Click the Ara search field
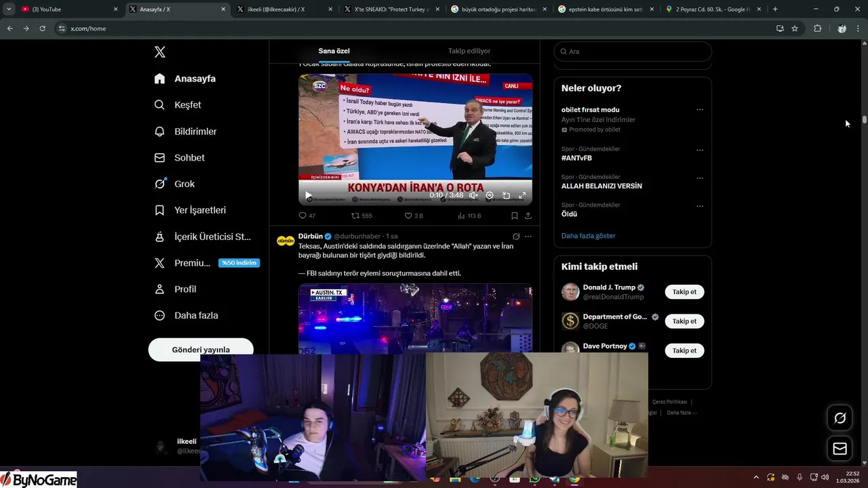 coord(633,52)
